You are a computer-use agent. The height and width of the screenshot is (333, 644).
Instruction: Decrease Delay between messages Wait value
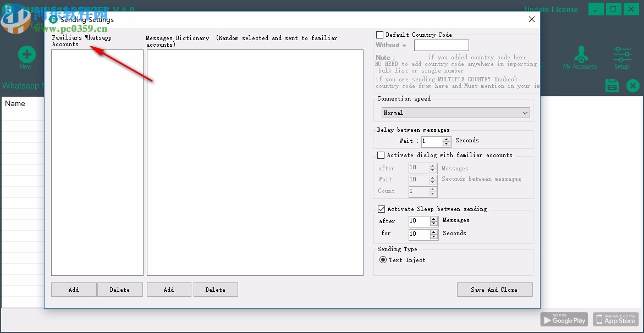point(447,144)
